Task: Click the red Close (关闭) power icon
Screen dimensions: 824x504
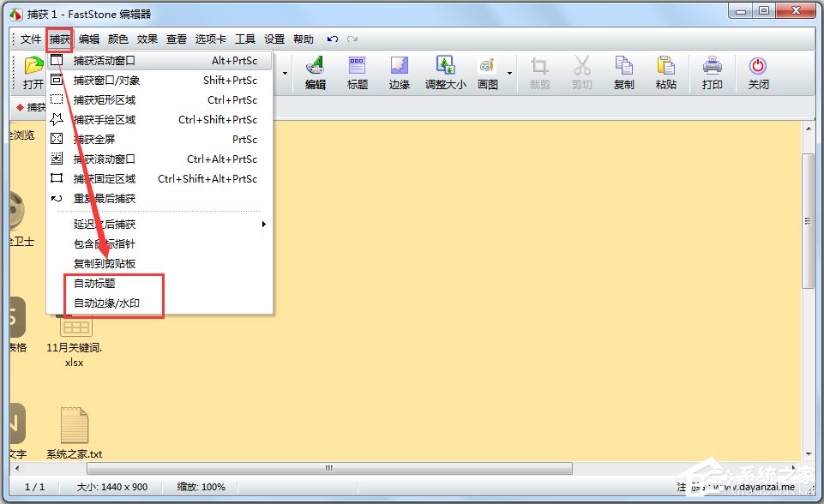Action: coord(758,72)
